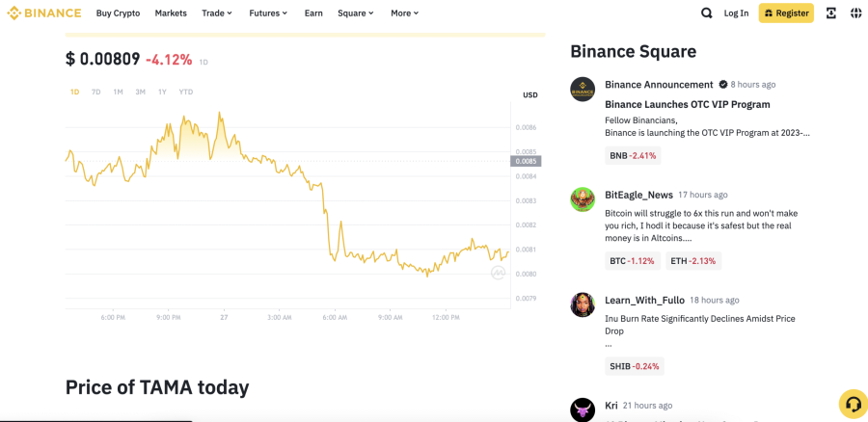Click the Binance Announcement avatar

coord(583,89)
